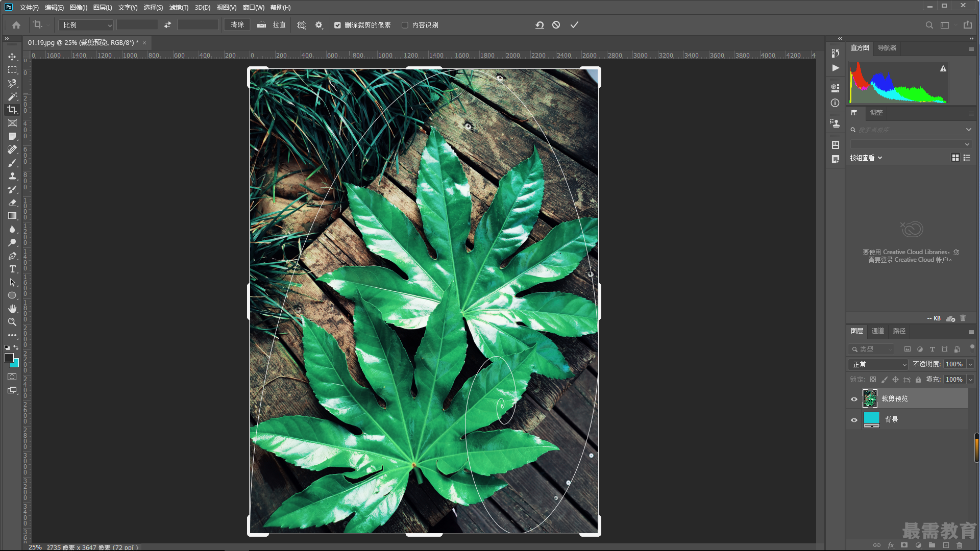The height and width of the screenshot is (551, 980).
Task: Toggle lock all layer attributes
Action: [x=918, y=380]
